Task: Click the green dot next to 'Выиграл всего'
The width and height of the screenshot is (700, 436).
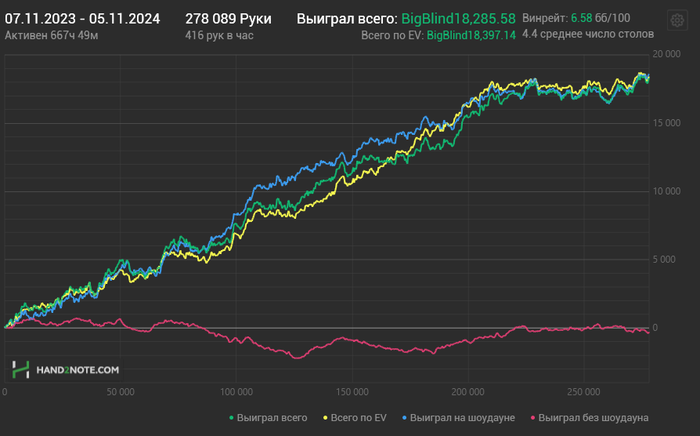Action: [231, 418]
